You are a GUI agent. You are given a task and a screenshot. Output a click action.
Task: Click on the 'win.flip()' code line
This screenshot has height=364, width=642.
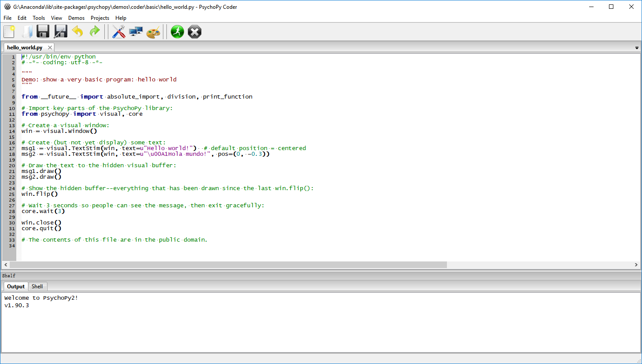pos(40,194)
